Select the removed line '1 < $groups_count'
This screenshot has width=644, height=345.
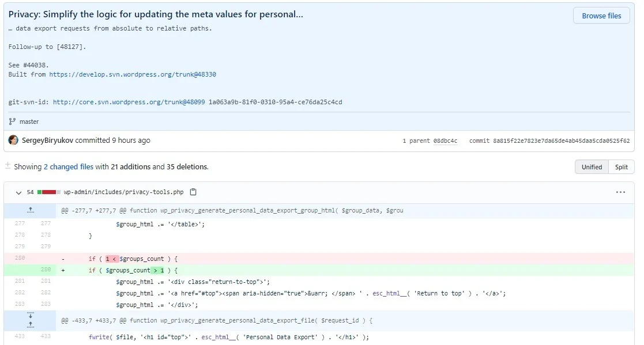[x=345, y=259]
